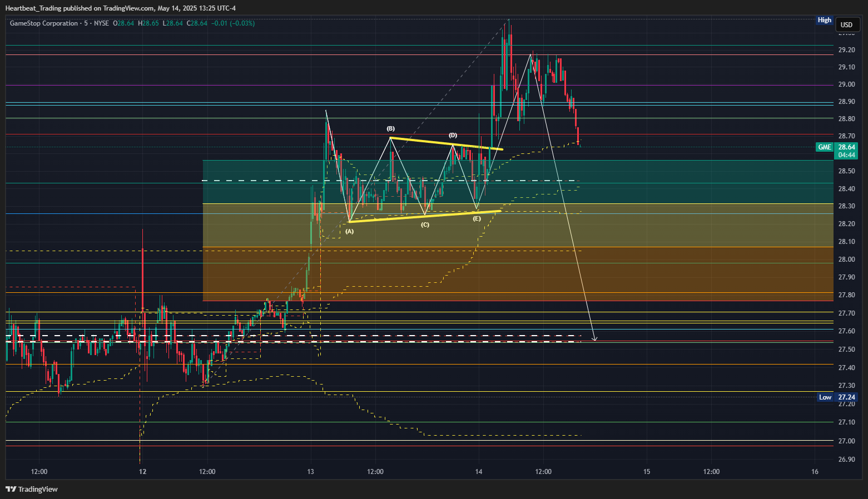Click the 27.40 price axis label
868x499 pixels.
pos(846,368)
